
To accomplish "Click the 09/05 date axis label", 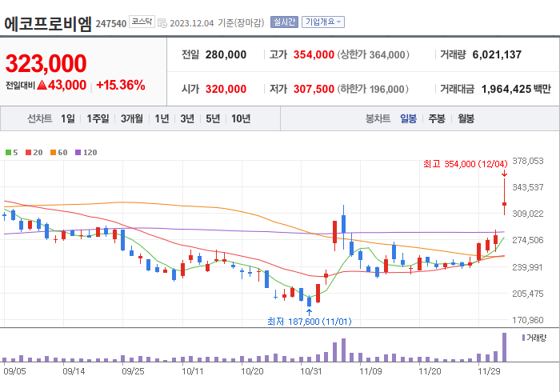I will pyautogui.click(x=14, y=371).
